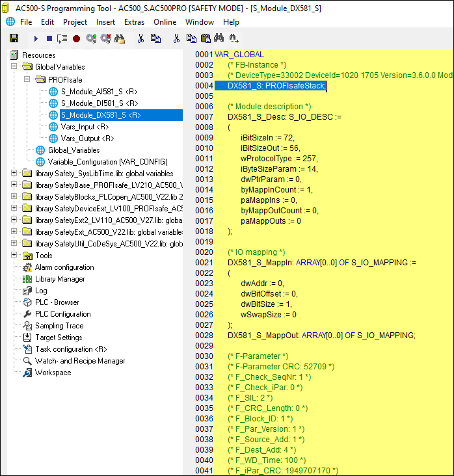Click the Login gear icon with green dot

[x=90, y=38]
